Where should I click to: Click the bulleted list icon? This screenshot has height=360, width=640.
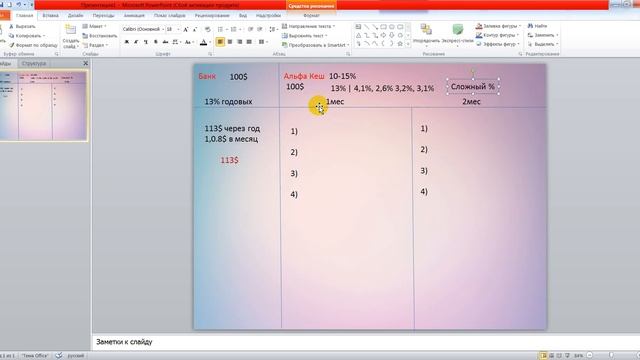(221, 29)
